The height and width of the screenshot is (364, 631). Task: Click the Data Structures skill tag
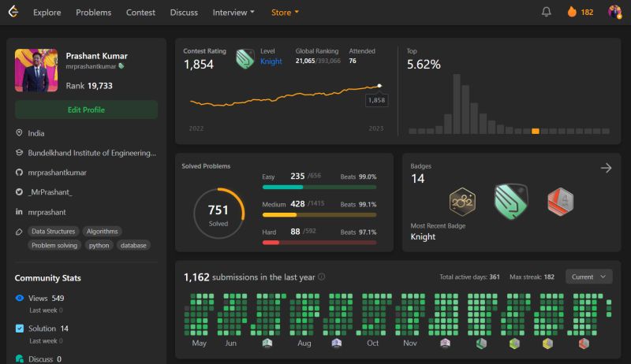(53, 232)
